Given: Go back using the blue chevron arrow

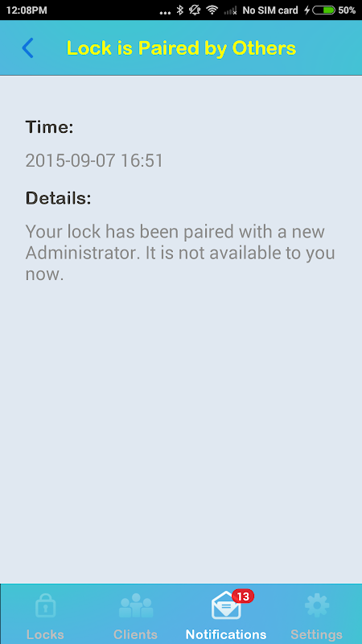Looking at the screenshot, I should [27, 48].
